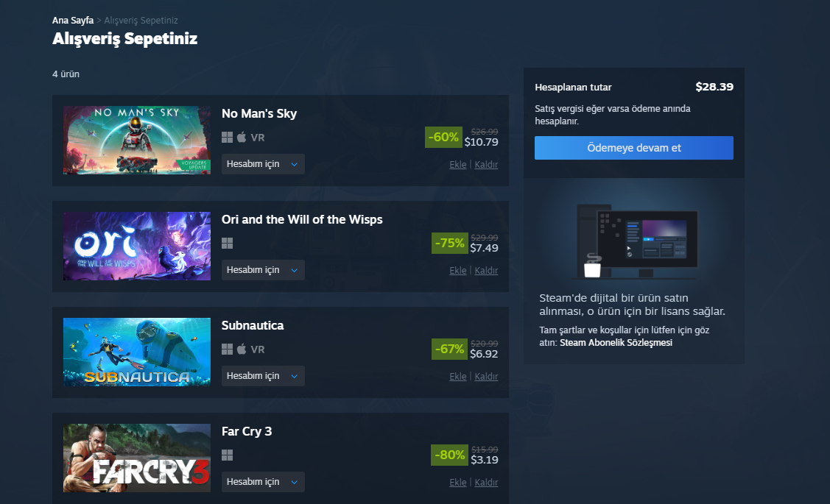The image size is (830, 504).
Task: Open the Subnautica game thumbnail
Action: (x=137, y=352)
